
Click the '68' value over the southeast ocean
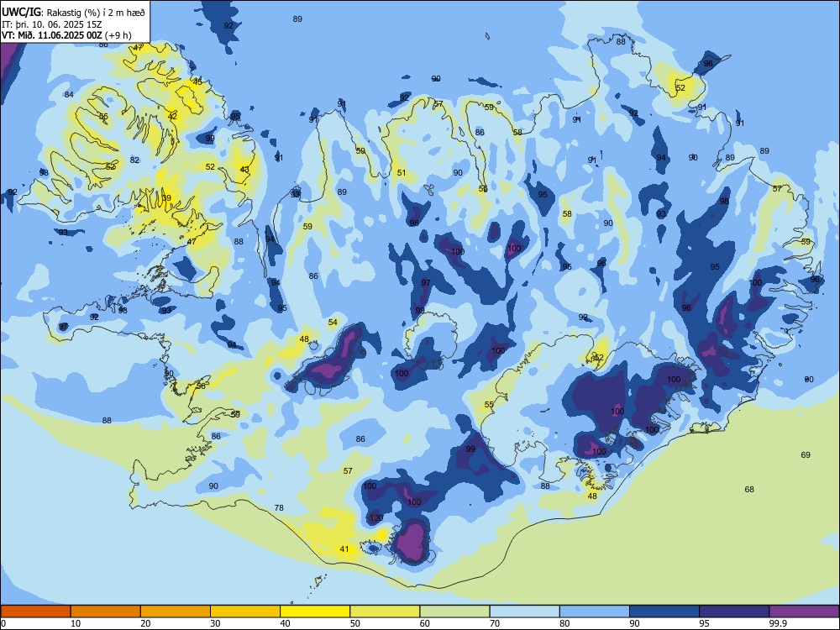click(x=749, y=489)
